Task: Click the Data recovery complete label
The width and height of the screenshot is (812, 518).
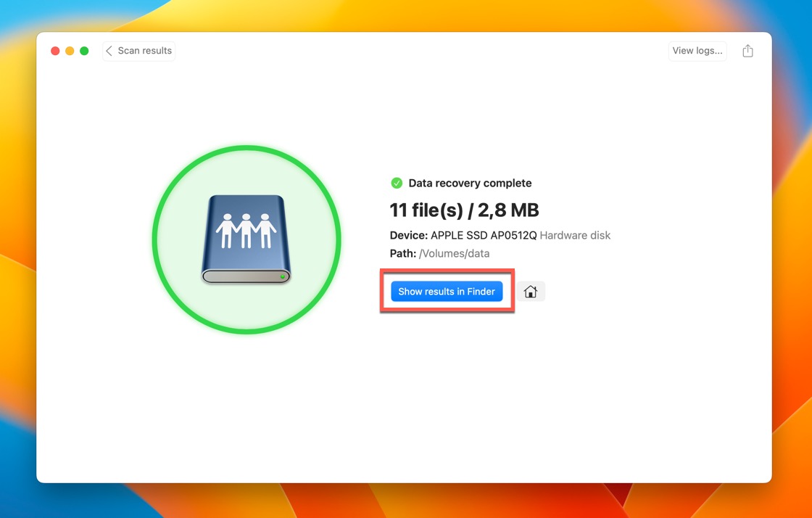Action: point(470,183)
